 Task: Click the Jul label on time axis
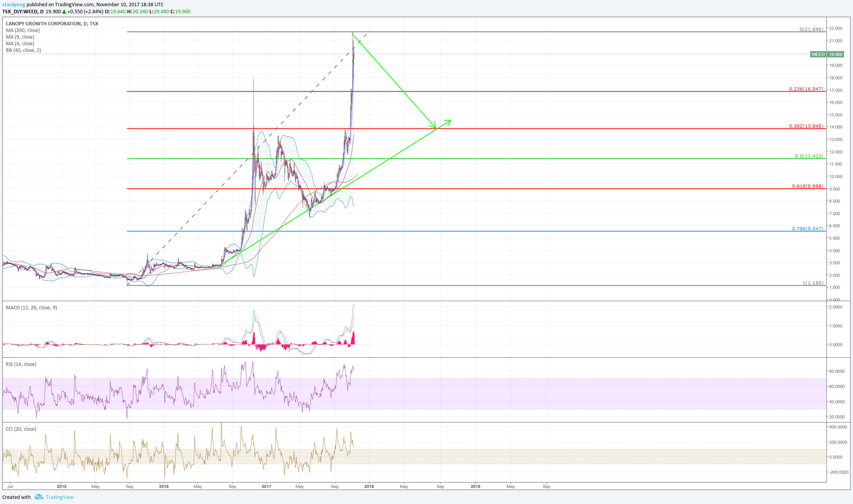click(10, 486)
